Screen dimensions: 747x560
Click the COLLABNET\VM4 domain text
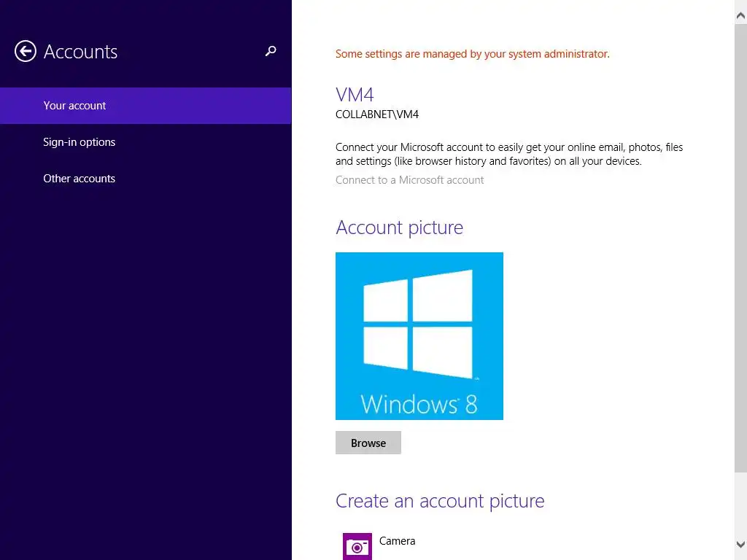click(377, 114)
